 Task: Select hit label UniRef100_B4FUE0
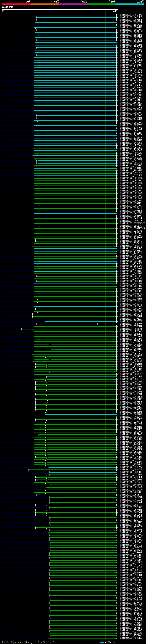pyautogui.click(x=131, y=17)
